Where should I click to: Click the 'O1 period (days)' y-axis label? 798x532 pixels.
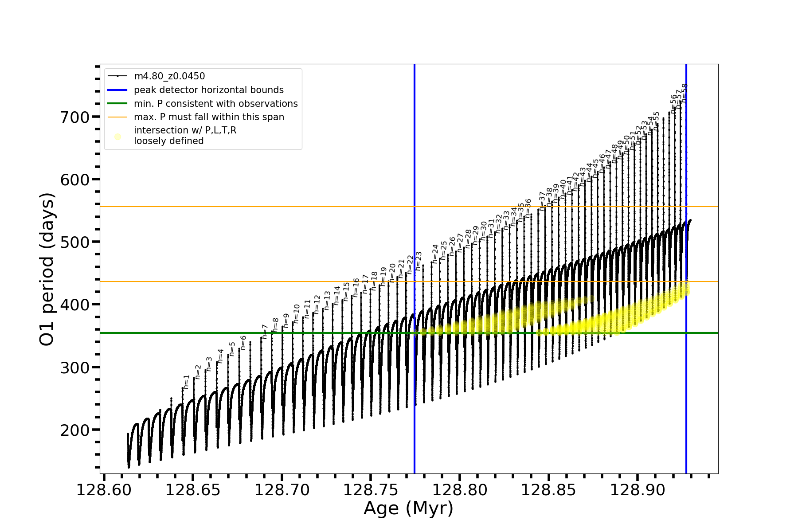point(47,269)
